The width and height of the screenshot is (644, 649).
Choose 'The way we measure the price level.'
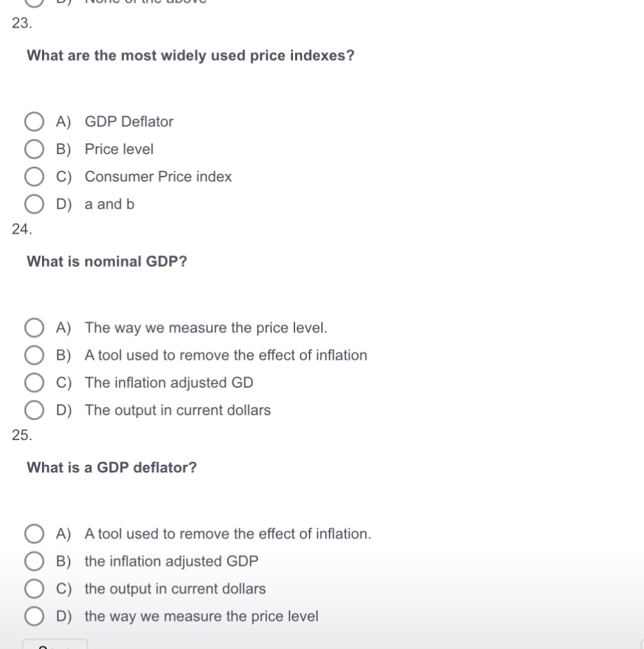tap(34, 327)
